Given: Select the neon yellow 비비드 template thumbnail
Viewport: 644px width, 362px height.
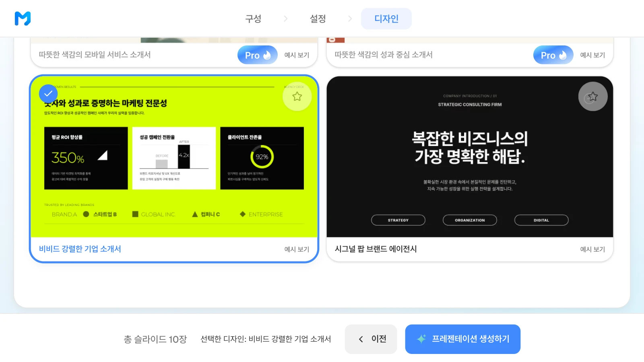Looking at the screenshot, I should (174, 157).
